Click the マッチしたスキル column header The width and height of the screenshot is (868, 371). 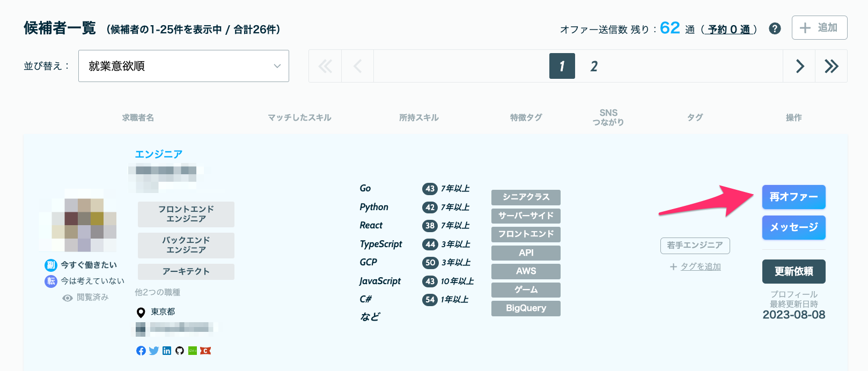[299, 117]
